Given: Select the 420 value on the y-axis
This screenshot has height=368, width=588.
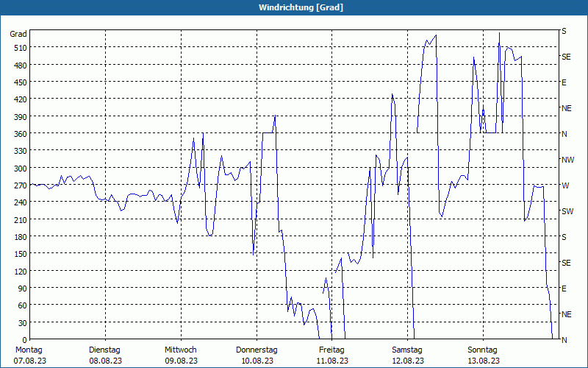Looking at the screenshot, I should tap(21, 99).
